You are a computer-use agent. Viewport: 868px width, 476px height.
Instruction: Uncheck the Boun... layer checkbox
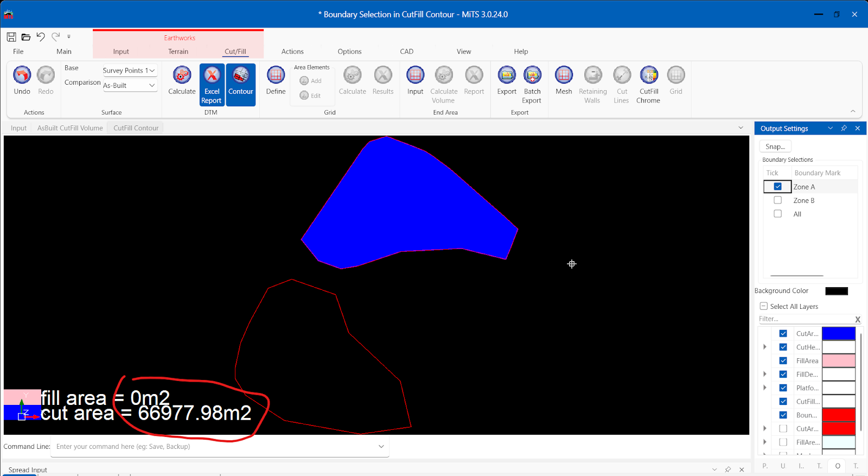(783, 415)
